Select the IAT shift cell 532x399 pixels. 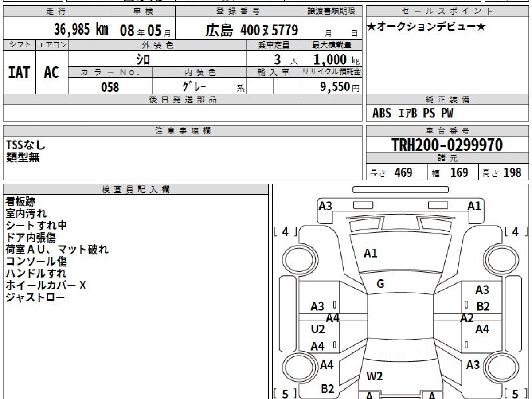pos(19,72)
